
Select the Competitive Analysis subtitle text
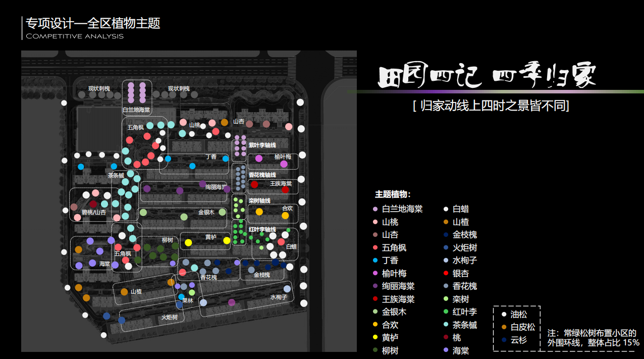(x=75, y=36)
